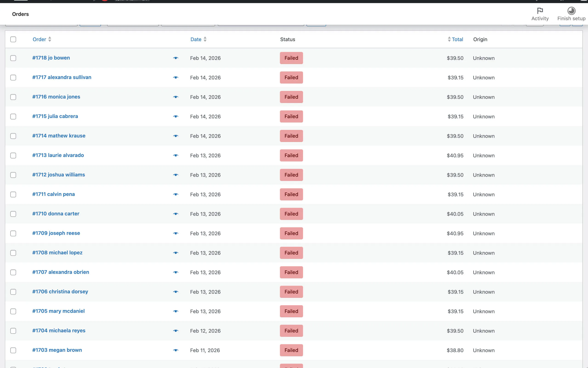588x368 pixels.
Task: Open order #1714 mathew krause
Action: (59, 136)
